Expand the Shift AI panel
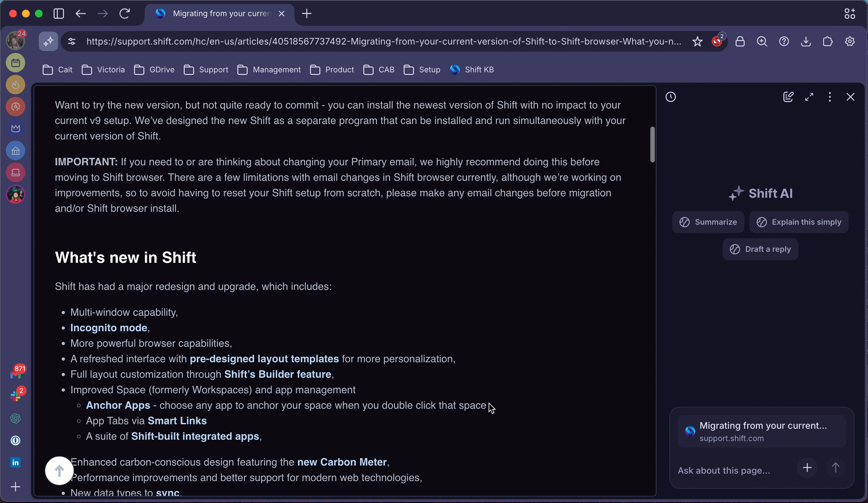The height and width of the screenshot is (503, 868). click(x=809, y=97)
